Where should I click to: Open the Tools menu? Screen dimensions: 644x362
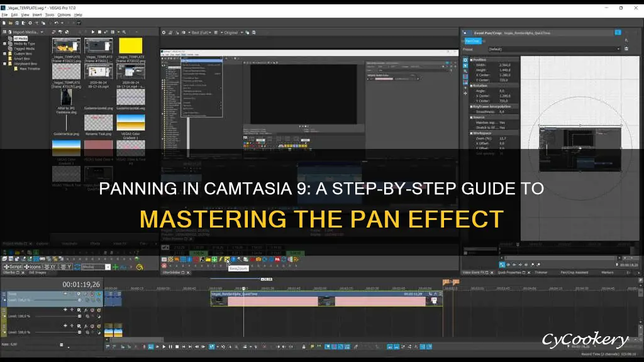coord(50,15)
